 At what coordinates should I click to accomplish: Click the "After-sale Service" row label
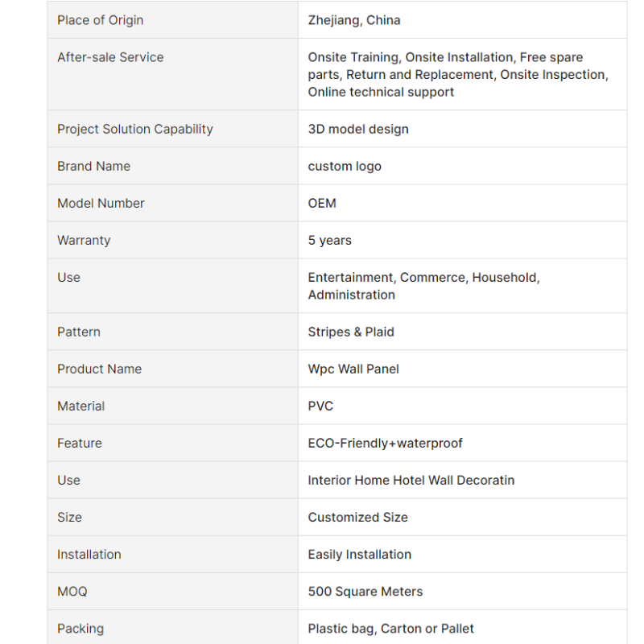(110, 57)
